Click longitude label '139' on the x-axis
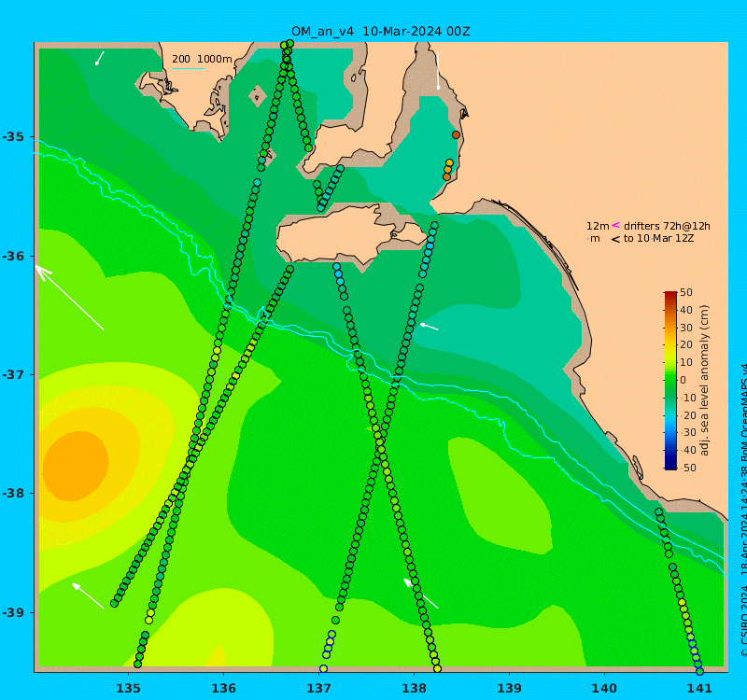 [509, 688]
